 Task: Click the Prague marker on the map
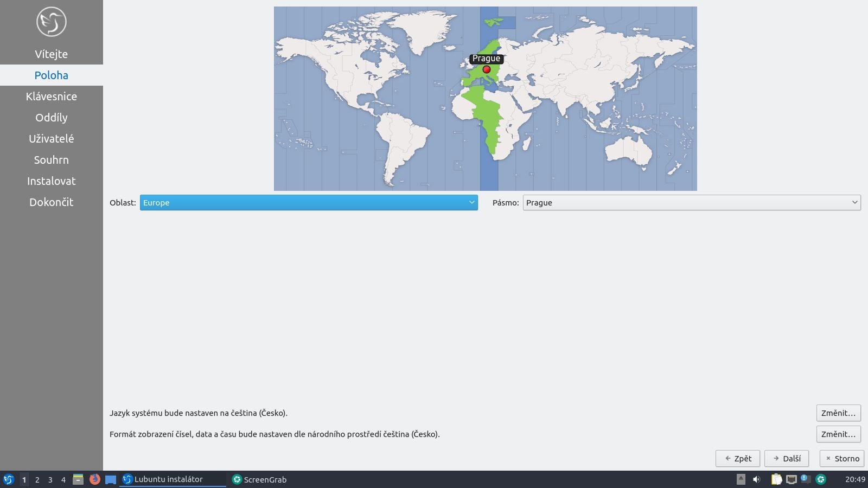pos(486,69)
